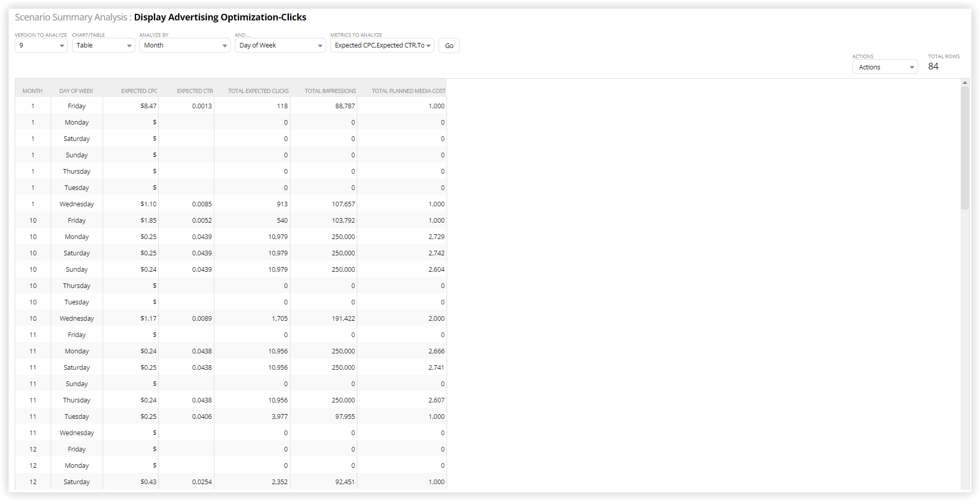The height and width of the screenshot is (501, 980).
Task: Click the 2,604 media cost cell
Action: point(402,270)
